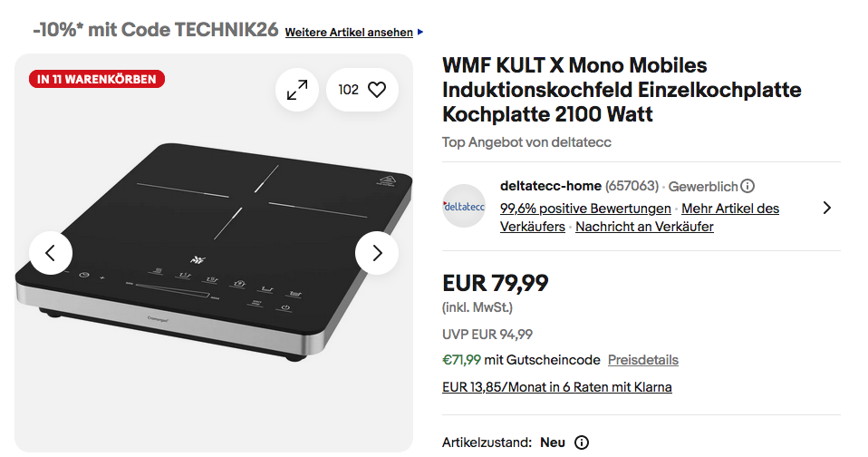Open Mehr Artikel des Verkäufers
Image resolution: width=868 pixels, height=457 pixels.
pyautogui.click(x=730, y=209)
